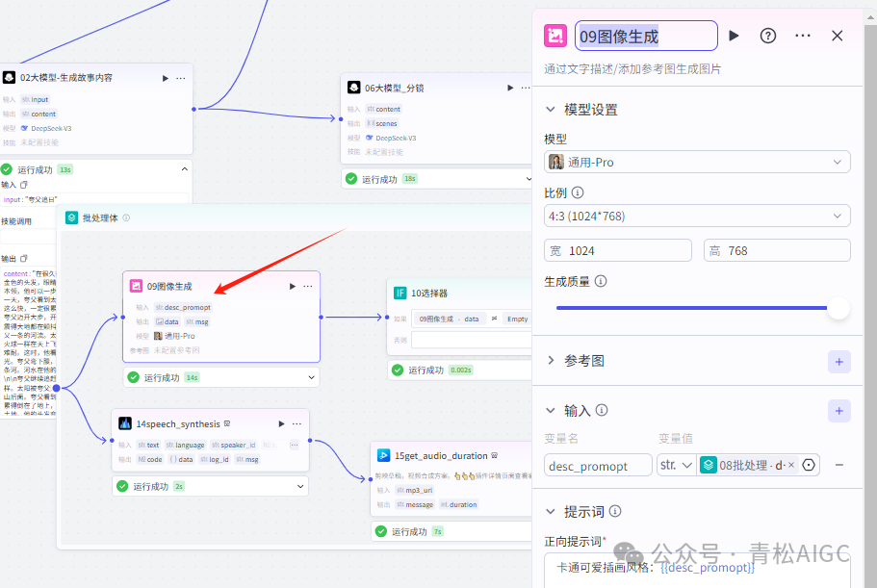This screenshot has height=588, width=877.
Task: Open the panel's ... options menu
Action: click(x=803, y=36)
